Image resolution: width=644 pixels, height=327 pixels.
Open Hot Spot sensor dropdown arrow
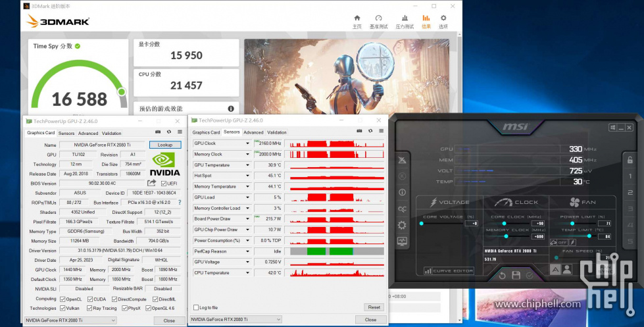pos(247,176)
